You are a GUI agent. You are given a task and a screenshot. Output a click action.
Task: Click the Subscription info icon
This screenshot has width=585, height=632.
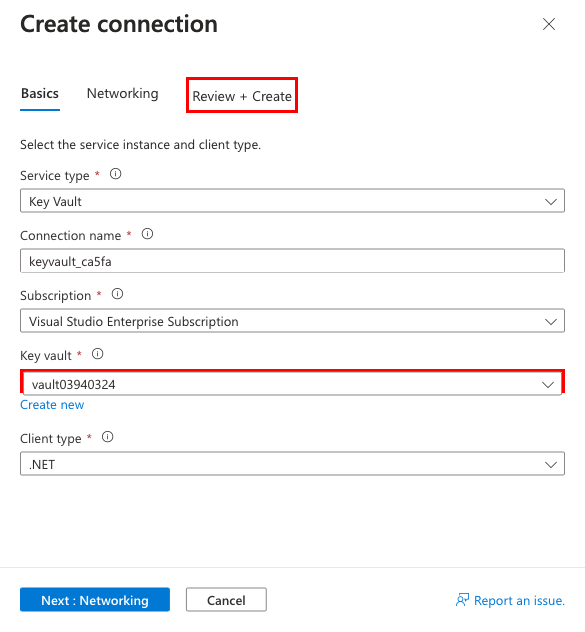(117, 294)
